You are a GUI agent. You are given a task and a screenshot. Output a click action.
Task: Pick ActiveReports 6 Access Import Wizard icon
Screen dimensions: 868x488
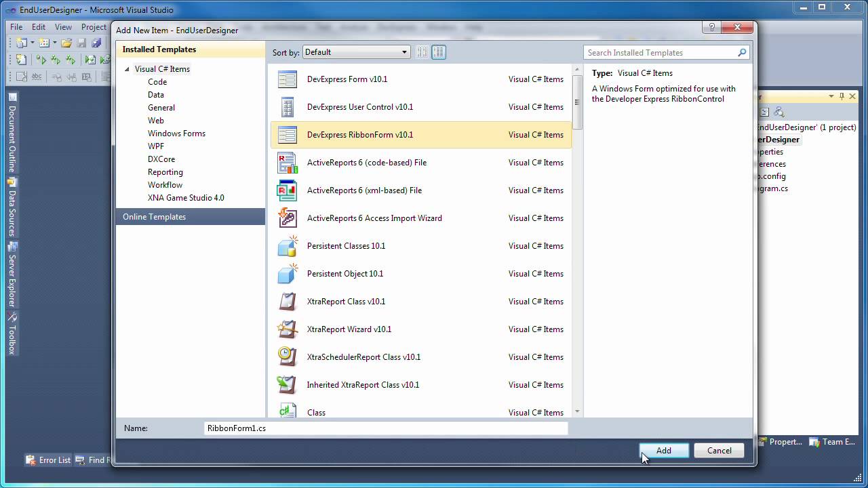pos(288,218)
